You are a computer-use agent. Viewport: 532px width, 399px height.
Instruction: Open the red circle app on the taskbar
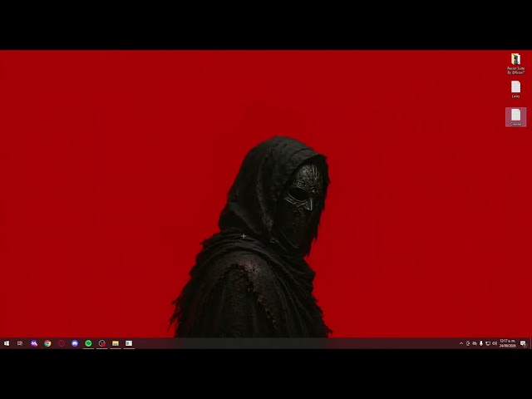coord(61,343)
